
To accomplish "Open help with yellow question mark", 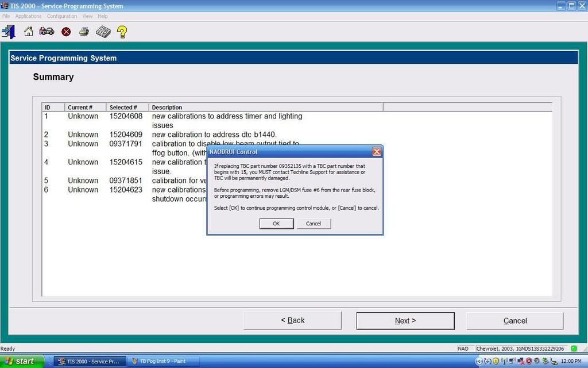I will point(122,32).
